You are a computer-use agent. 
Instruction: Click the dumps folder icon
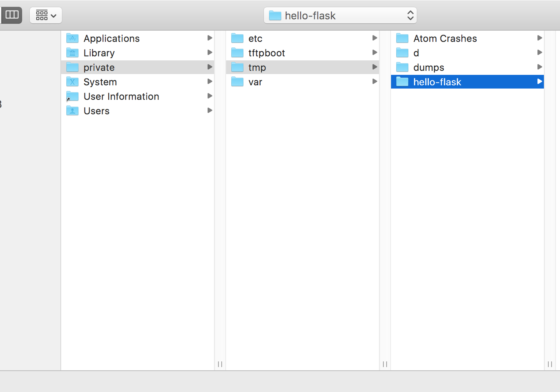(402, 67)
